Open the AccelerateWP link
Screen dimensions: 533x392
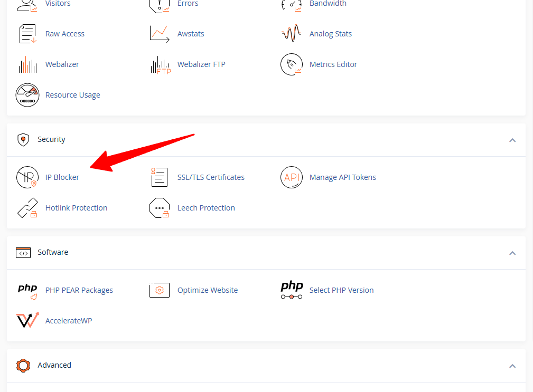click(69, 321)
